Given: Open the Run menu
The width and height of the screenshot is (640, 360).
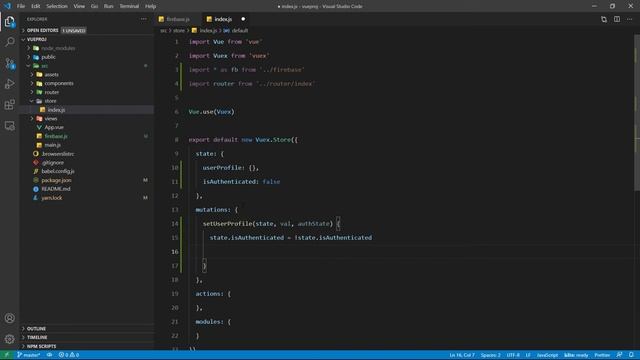Looking at the screenshot, I should 109,6.
